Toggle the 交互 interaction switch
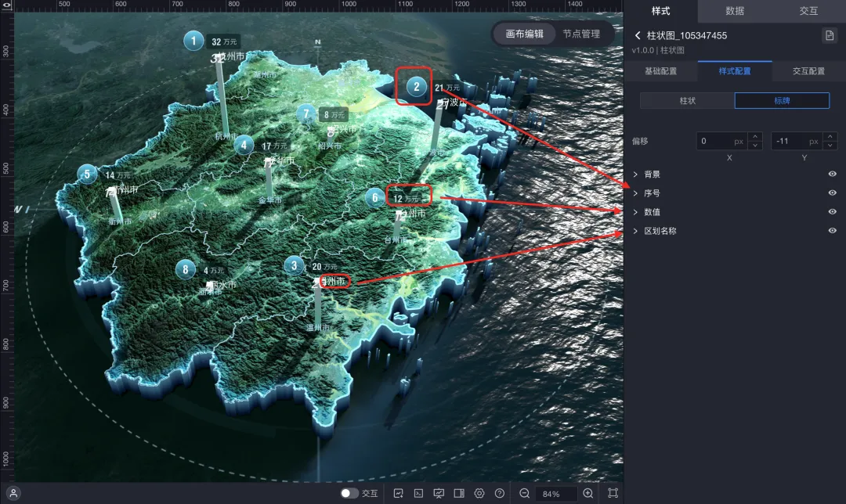 tap(349, 493)
